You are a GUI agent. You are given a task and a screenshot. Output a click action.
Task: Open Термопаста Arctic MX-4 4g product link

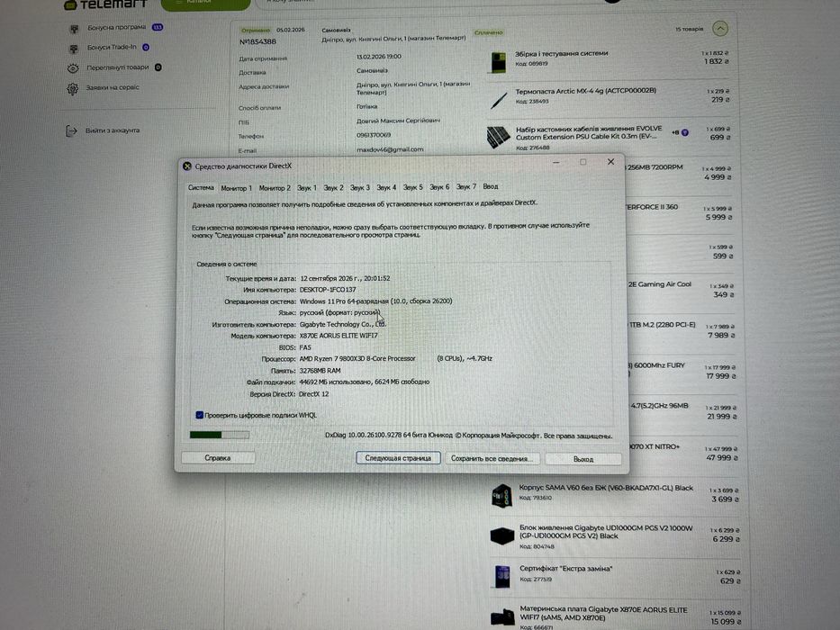[585, 91]
